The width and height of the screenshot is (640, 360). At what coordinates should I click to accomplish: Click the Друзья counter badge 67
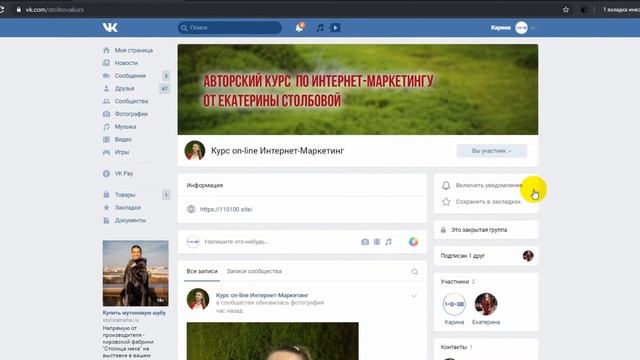pyautogui.click(x=164, y=88)
